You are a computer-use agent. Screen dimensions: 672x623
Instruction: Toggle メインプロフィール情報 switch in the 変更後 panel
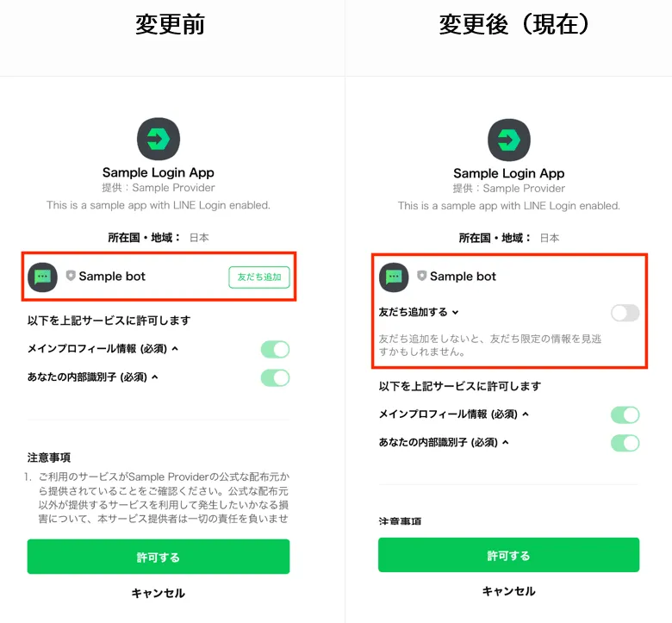pyautogui.click(x=625, y=414)
